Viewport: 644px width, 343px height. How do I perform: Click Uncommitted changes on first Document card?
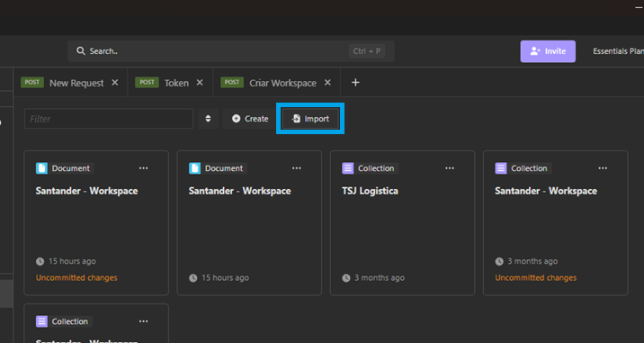click(x=76, y=277)
